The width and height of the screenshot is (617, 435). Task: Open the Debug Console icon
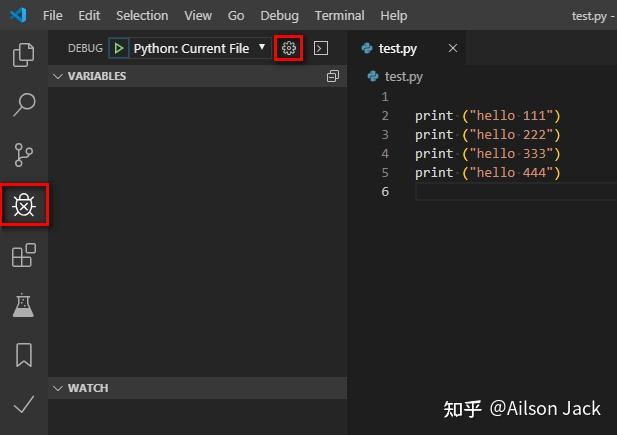[x=321, y=48]
